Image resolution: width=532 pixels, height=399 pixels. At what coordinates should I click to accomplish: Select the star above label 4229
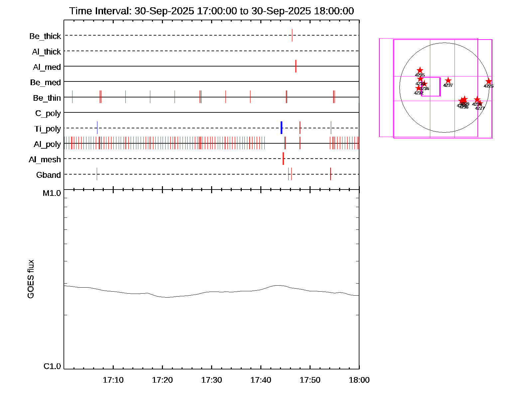tap(465, 99)
